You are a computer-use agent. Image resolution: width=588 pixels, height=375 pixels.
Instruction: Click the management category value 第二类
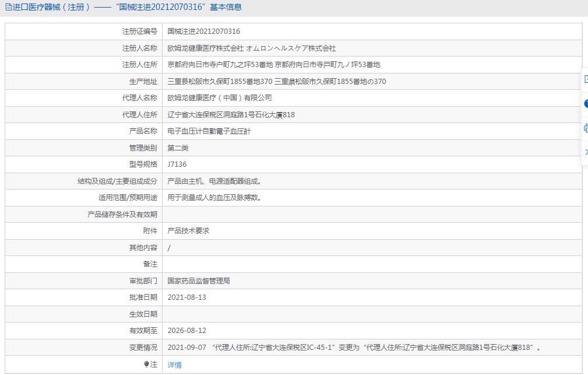click(x=178, y=148)
